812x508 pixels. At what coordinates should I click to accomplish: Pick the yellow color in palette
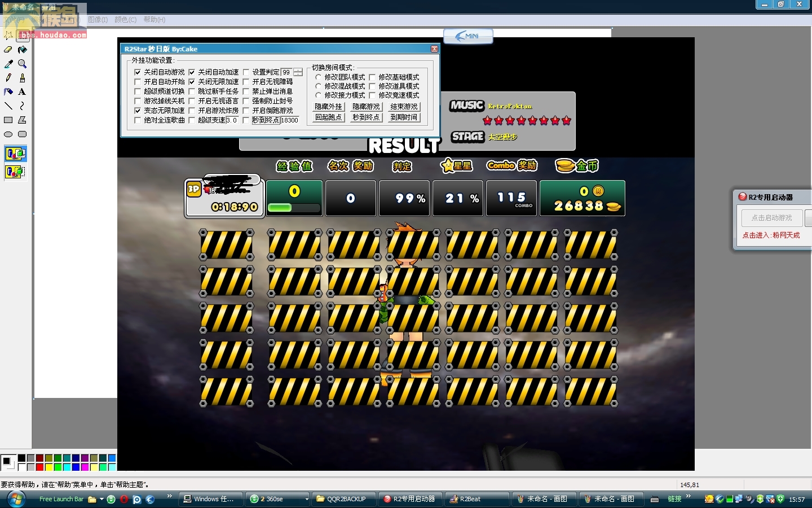coord(48,467)
